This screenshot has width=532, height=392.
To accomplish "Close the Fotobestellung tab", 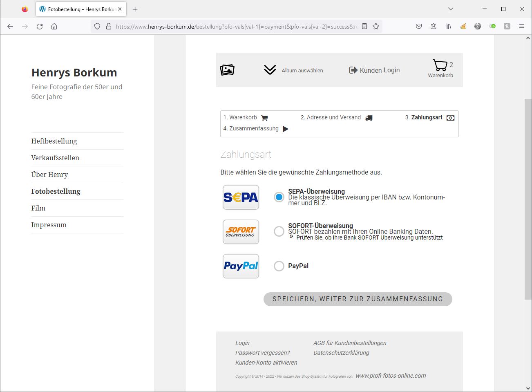I will [120, 9].
